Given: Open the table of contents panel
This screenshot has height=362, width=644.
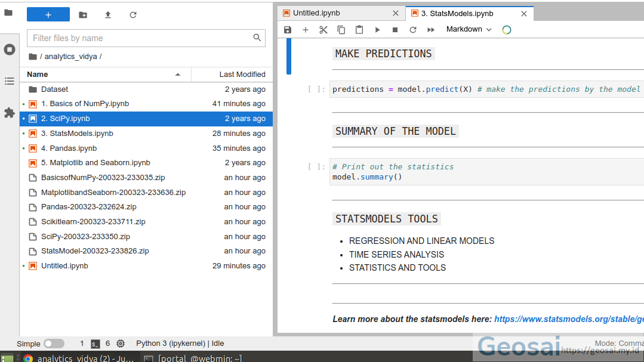Looking at the screenshot, I should 9,81.
